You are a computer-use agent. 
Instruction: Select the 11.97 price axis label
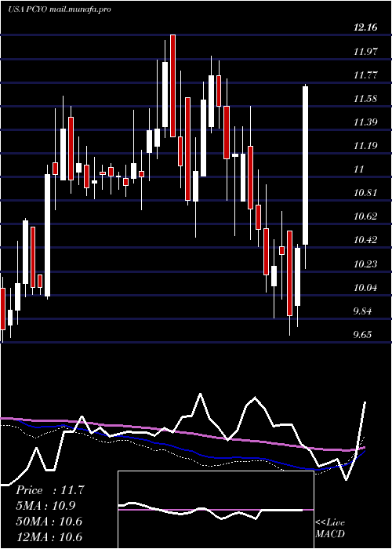(x=365, y=52)
